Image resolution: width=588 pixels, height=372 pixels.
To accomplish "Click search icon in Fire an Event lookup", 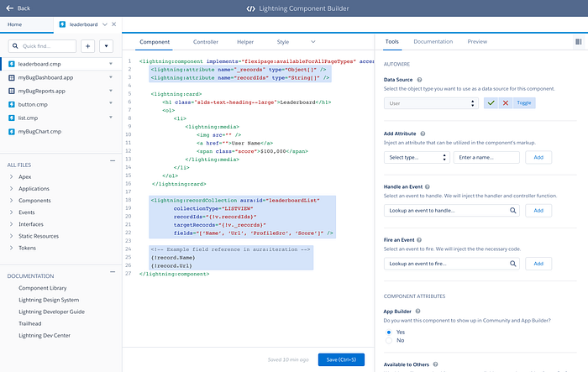I will (512, 264).
